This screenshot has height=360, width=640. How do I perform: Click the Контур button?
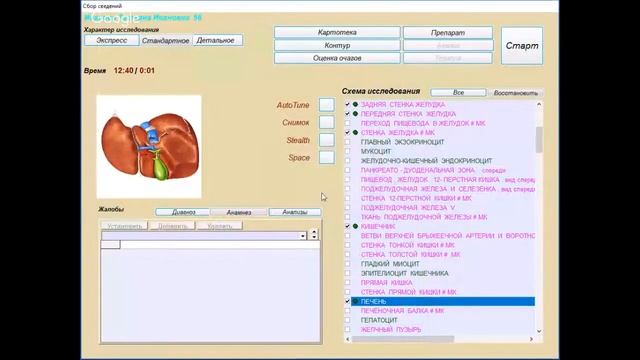coord(337,45)
